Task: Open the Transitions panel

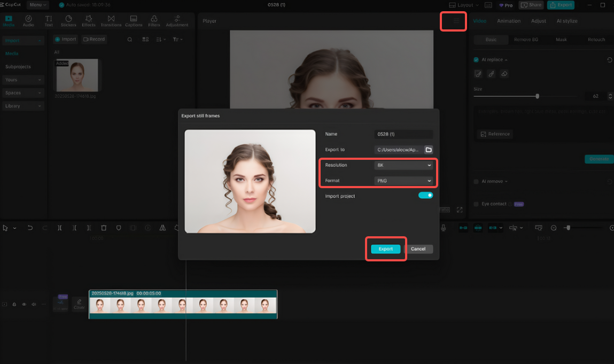Action: [x=111, y=21]
